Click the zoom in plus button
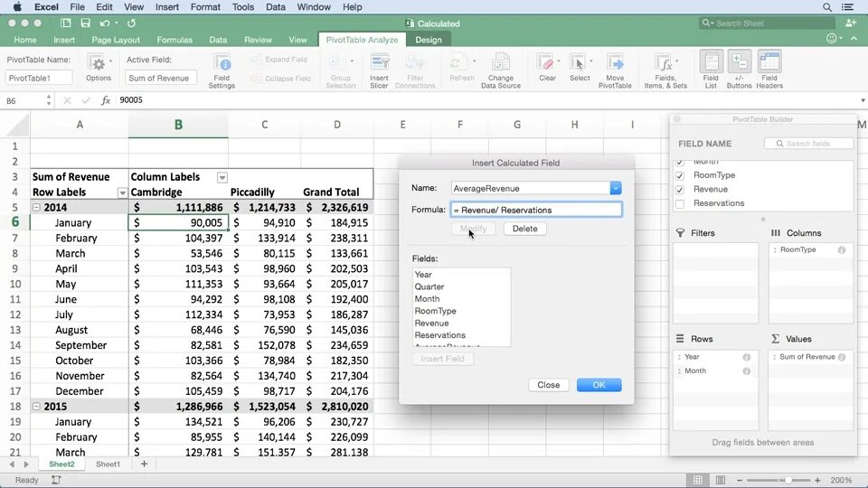Viewport: 868px width, 488px height. 817,480
